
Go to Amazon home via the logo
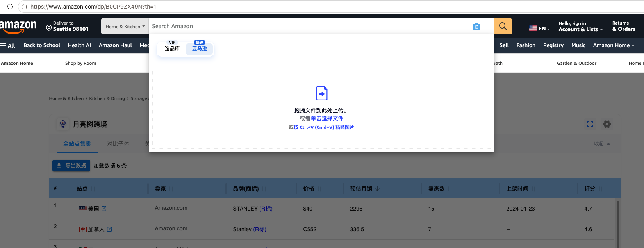[18, 27]
